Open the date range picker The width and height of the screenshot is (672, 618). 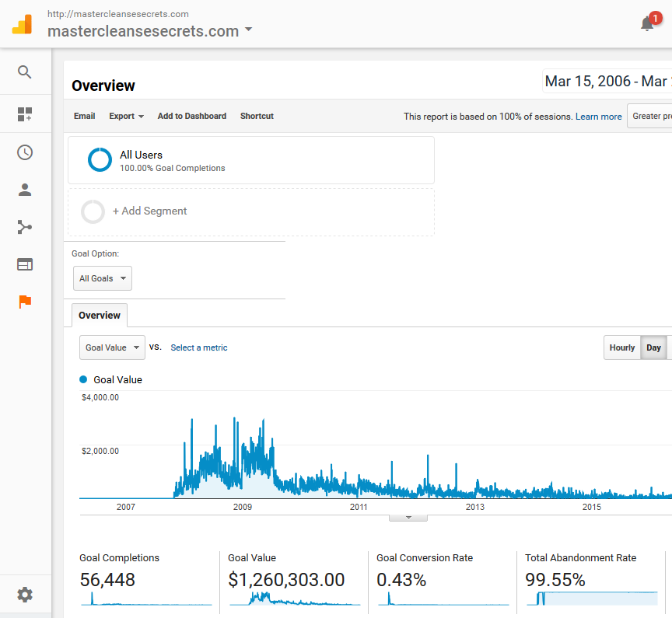pyautogui.click(x=607, y=81)
